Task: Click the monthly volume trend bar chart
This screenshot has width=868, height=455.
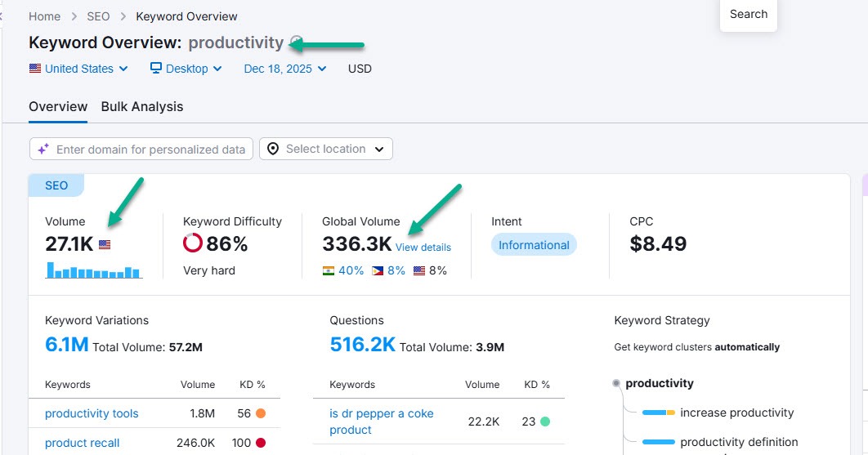Action: tap(93, 270)
